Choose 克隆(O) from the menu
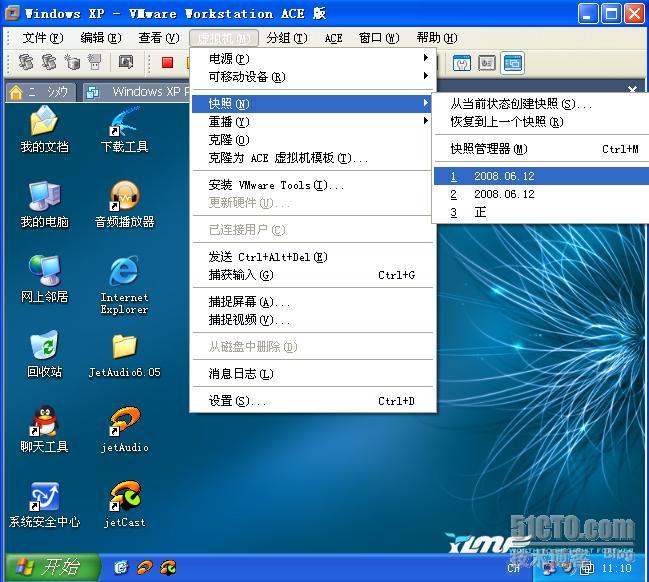The image size is (649, 582). (x=313, y=140)
